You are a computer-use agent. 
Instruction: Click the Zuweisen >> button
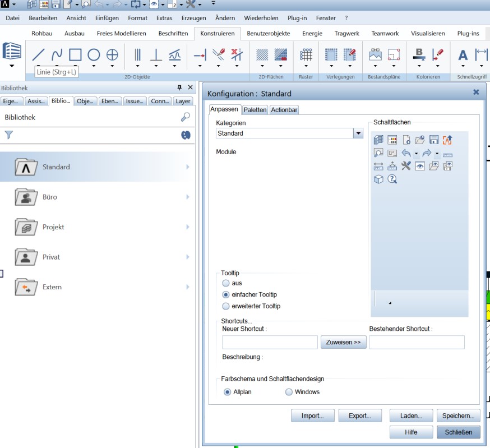(x=343, y=342)
